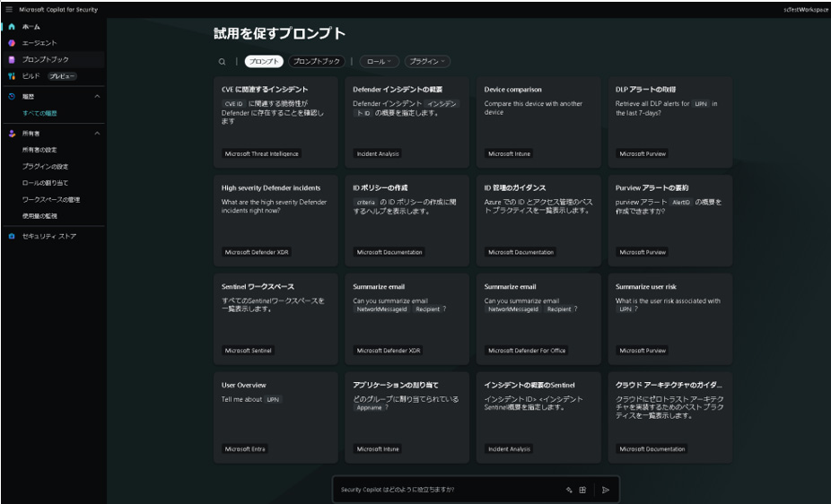Viewport: 831px width, 504px height.
Task: Select the プロンプト filter pill
Action: (263, 62)
